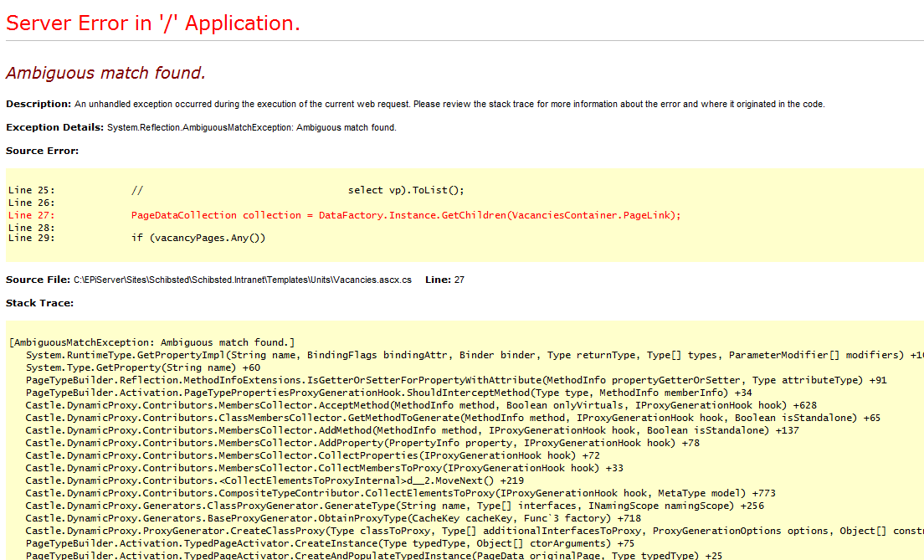Click the red highlighted Line 27 code
Viewport: 924px width, 560px height.
(406, 215)
